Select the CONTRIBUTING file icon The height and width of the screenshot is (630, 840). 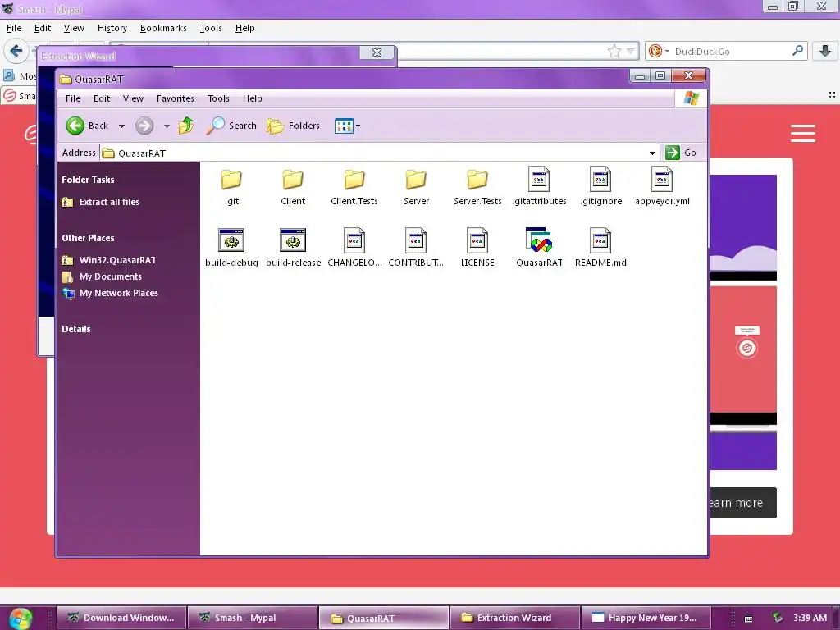(416, 240)
